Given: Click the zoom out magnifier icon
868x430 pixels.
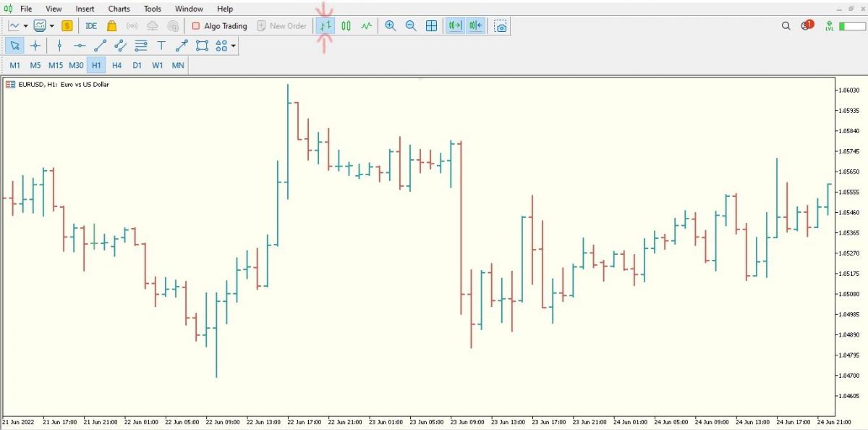Looking at the screenshot, I should (411, 26).
